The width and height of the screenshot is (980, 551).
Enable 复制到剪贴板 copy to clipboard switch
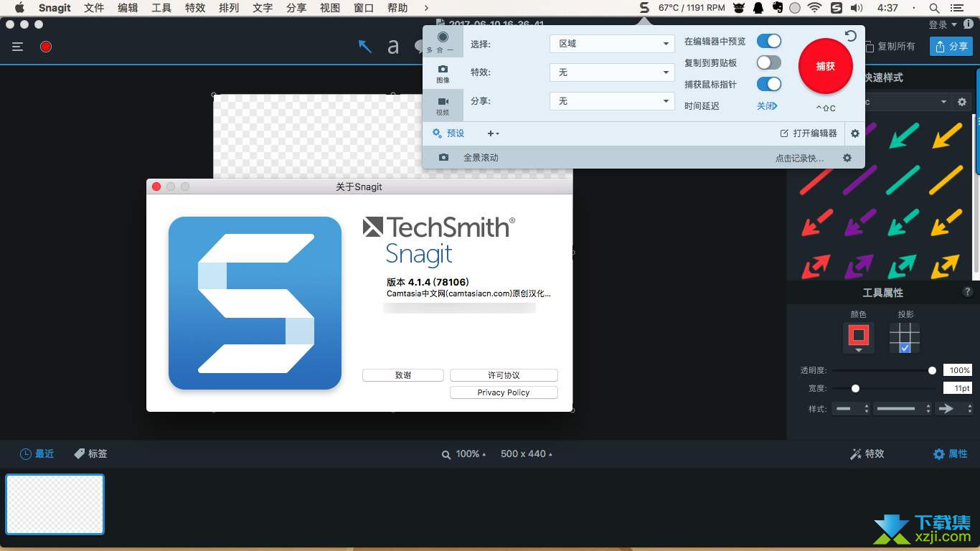coord(768,63)
